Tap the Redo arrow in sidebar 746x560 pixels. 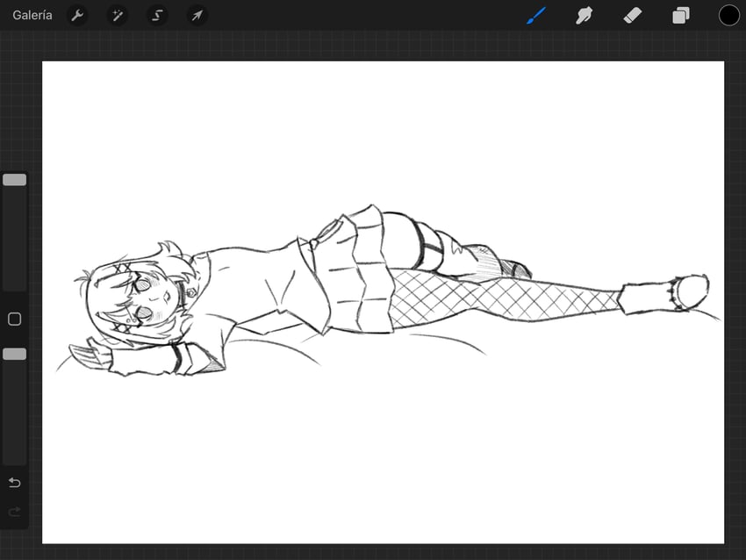tap(14, 511)
